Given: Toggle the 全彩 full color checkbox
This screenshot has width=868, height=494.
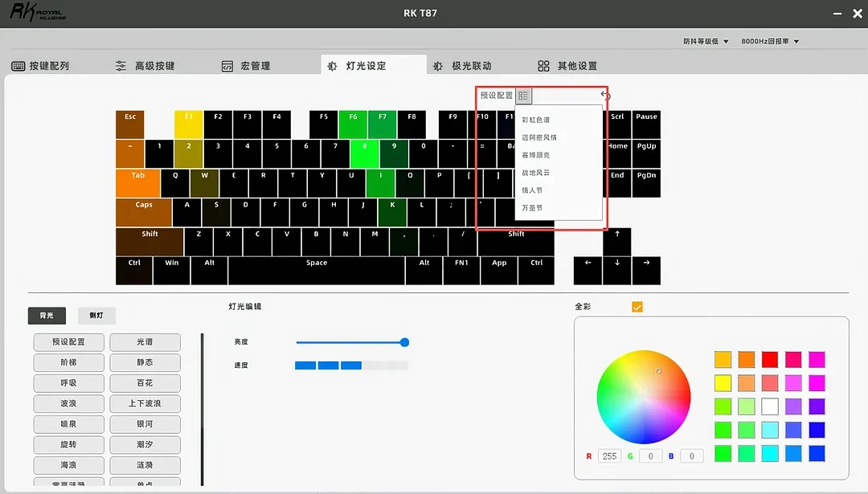Looking at the screenshot, I should 637,307.
